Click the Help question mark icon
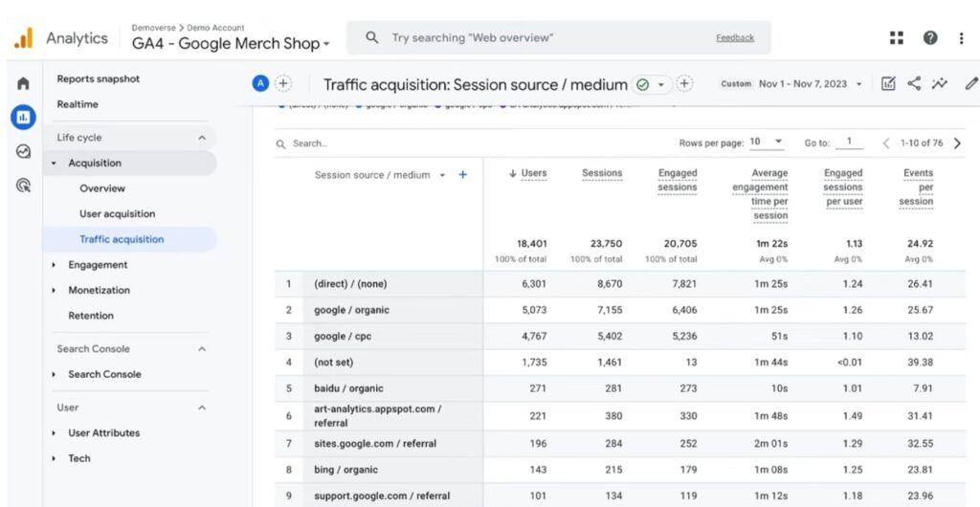Viewport: 980px width, 507px height. coord(930,38)
